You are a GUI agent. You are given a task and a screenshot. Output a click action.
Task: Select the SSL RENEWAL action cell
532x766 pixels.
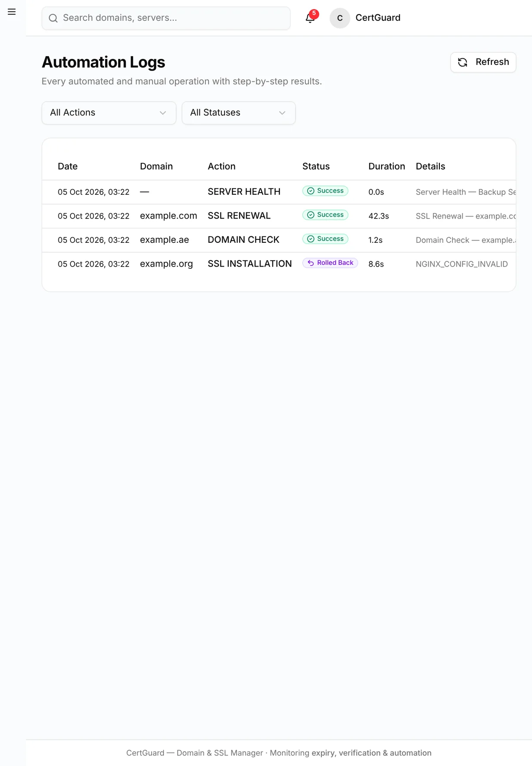click(239, 216)
